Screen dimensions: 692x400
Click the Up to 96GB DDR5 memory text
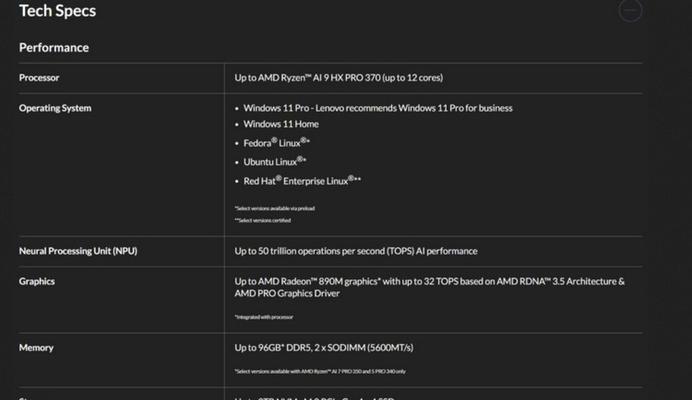[x=324, y=347]
